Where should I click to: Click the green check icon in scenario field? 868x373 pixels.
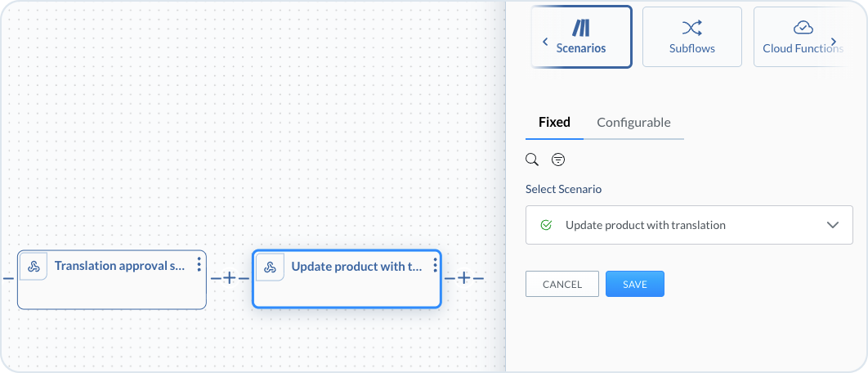click(546, 225)
